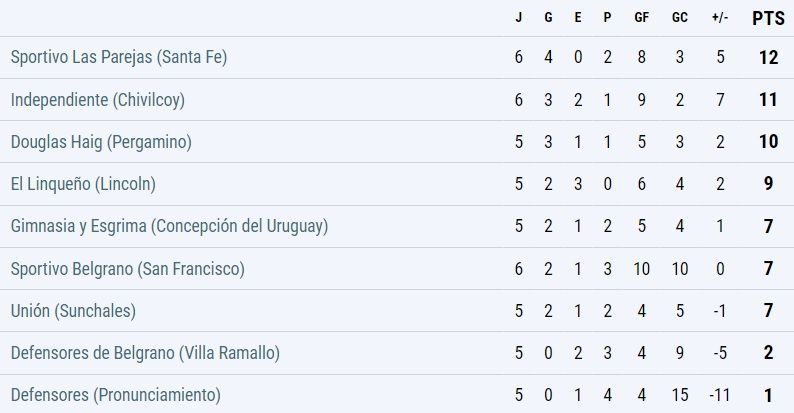Screen dimensions: 794x413
Task: Sort table by PTS column header
Action: [768, 18]
